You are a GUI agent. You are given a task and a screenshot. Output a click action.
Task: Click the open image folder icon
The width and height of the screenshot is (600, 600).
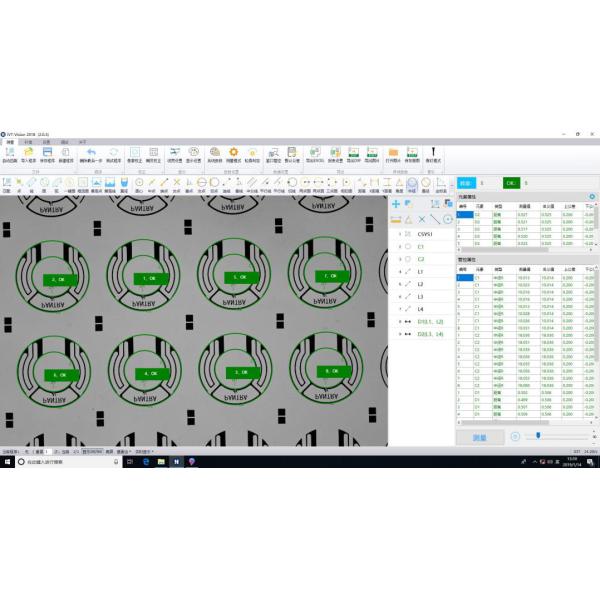[x=392, y=152]
